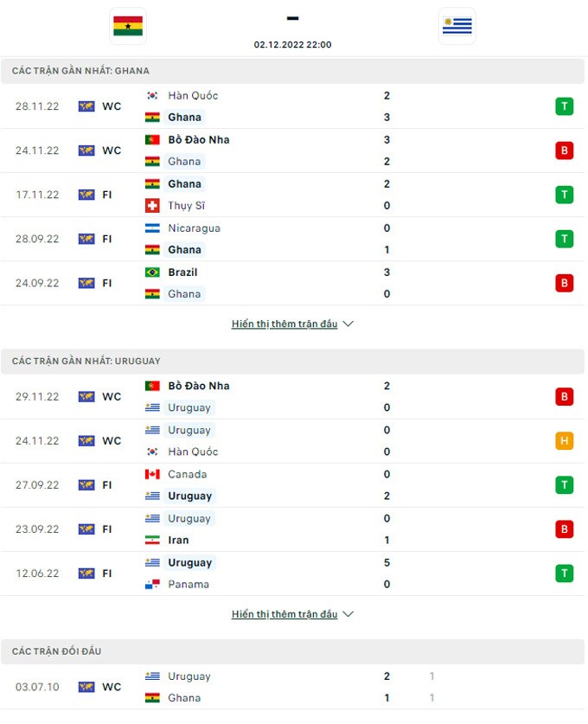The width and height of the screenshot is (588, 724).
Task: Click the Uruguay flag logo in header
Action: pos(457,26)
